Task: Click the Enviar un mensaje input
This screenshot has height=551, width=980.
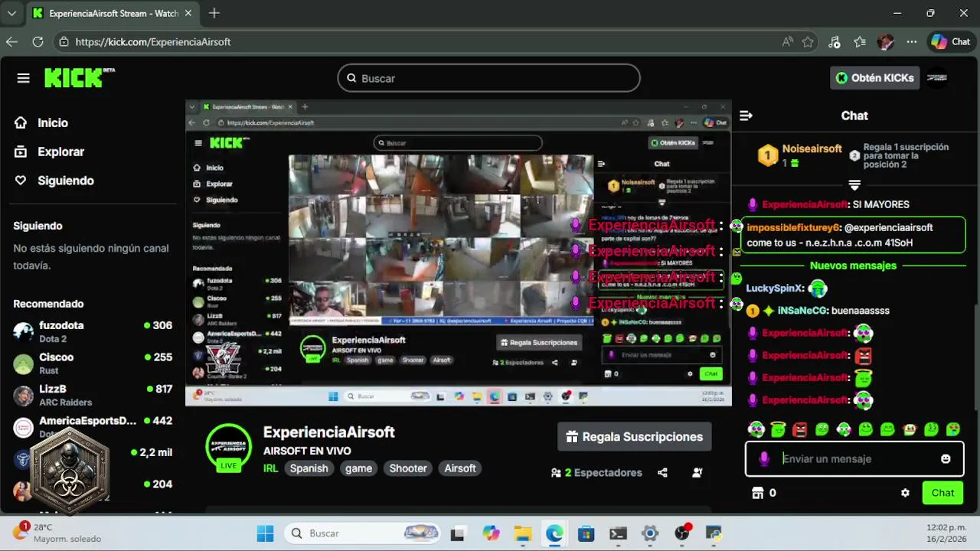Action: [854, 458]
